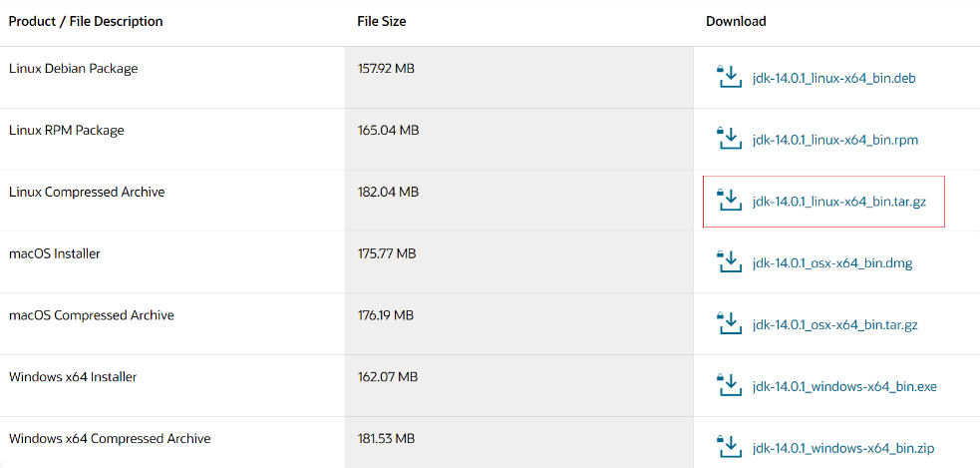Image resolution: width=980 pixels, height=468 pixels.
Task: Click the jdk-14.0.1_linux-x64_bin.tar.gz link
Action: (839, 202)
